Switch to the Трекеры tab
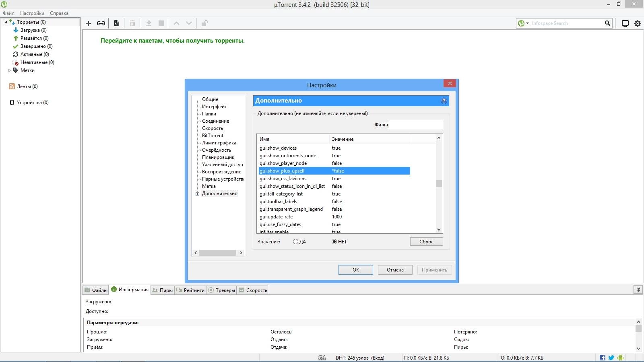The height and width of the screenshot is (362, 644). point(221,290)
